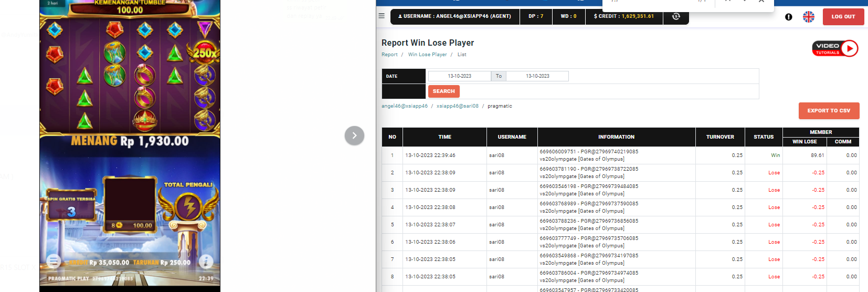Image resolution: width=868 pixels, height=292 pixels.
Task: Click the time 13-10-2023 22:38:08
Action: (x=430, y=207)
